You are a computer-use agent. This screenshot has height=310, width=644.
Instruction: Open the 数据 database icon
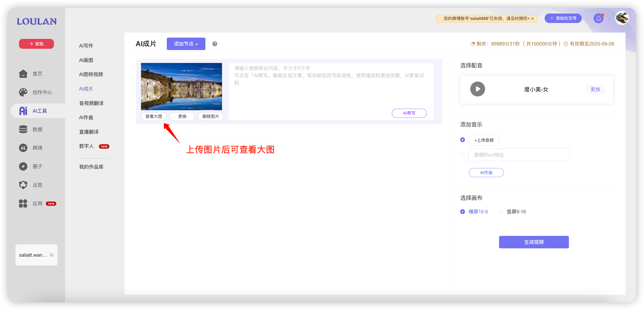[x=23, y=129]
